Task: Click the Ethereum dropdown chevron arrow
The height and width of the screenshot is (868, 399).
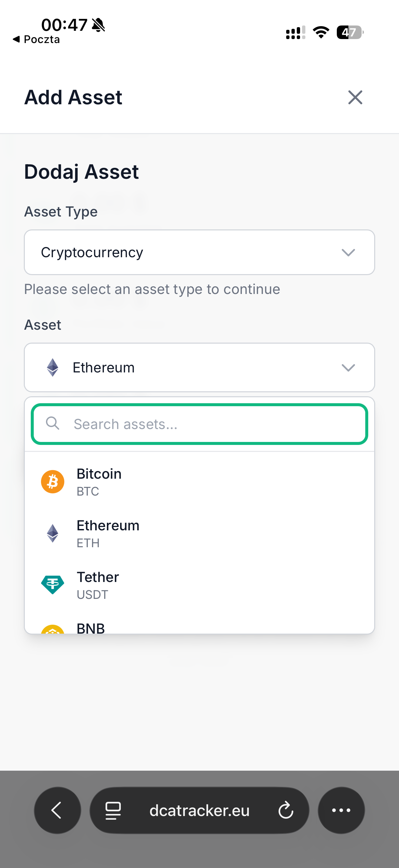Action: tap(348, 367)
